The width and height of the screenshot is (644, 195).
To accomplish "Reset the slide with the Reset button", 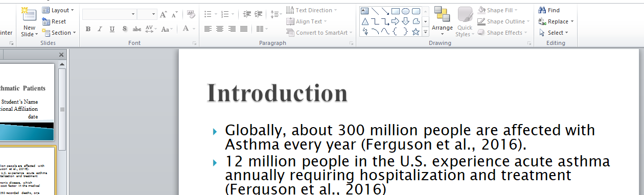I will pyautogui.click(x=55, y=21).
